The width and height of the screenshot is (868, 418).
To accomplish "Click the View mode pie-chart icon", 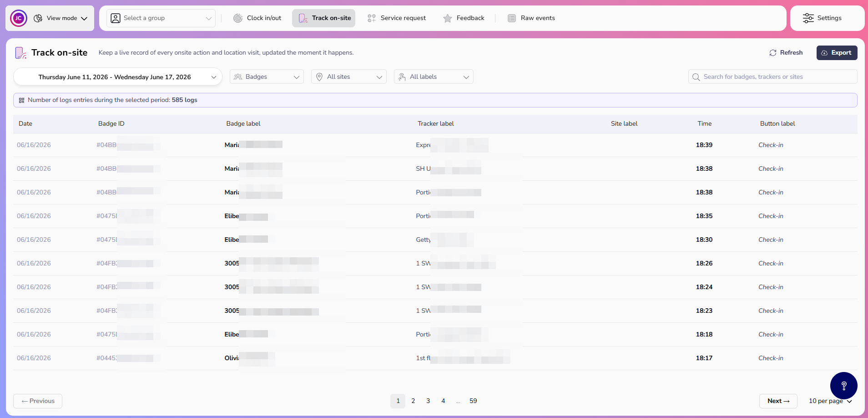I will coord(38,18).
